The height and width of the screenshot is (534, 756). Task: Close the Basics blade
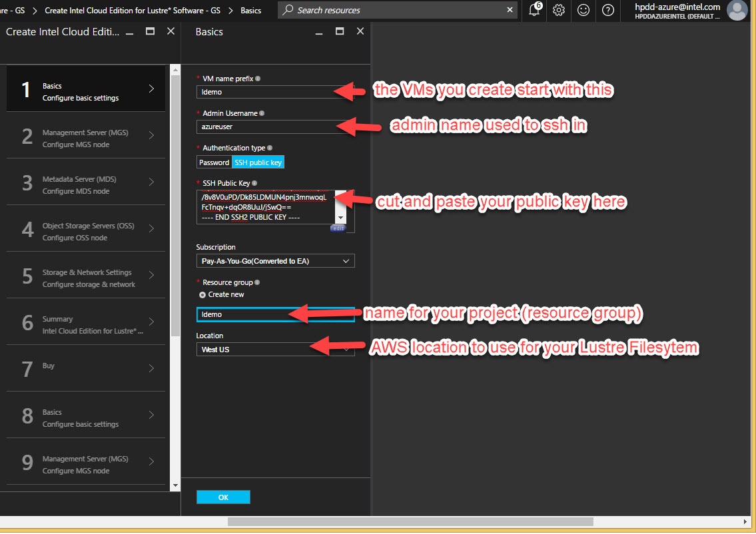[360, 31]
